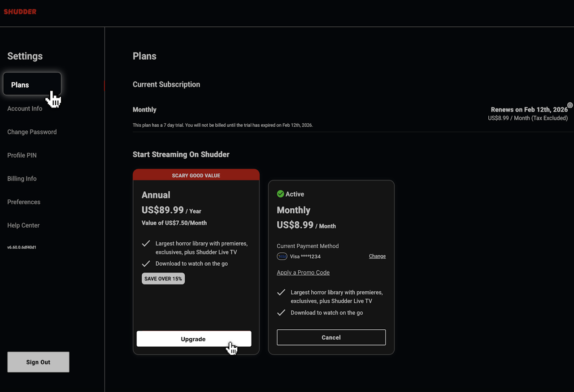Click the green Active checkmark badge
574x392 pixels.
(x=281, y=194)
